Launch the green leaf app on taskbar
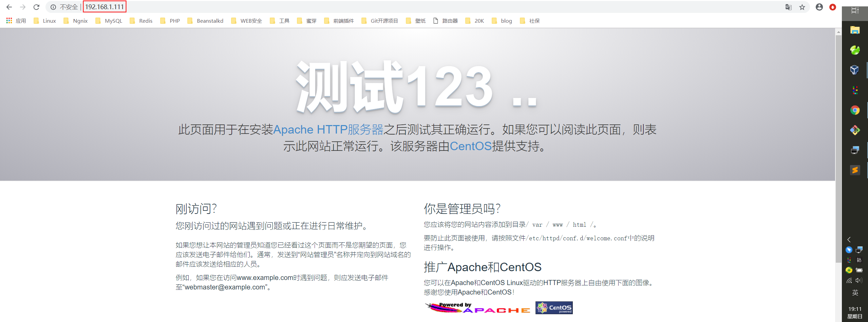Viewport: 868px width, 322px height. tap(855, 50)
